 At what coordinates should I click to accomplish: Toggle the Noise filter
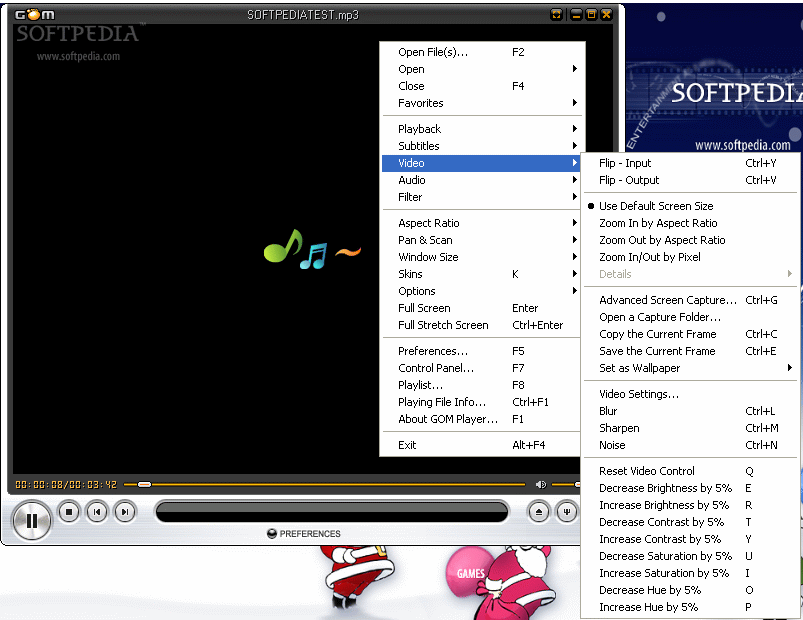pyautogui.click(x=690, y=445)
